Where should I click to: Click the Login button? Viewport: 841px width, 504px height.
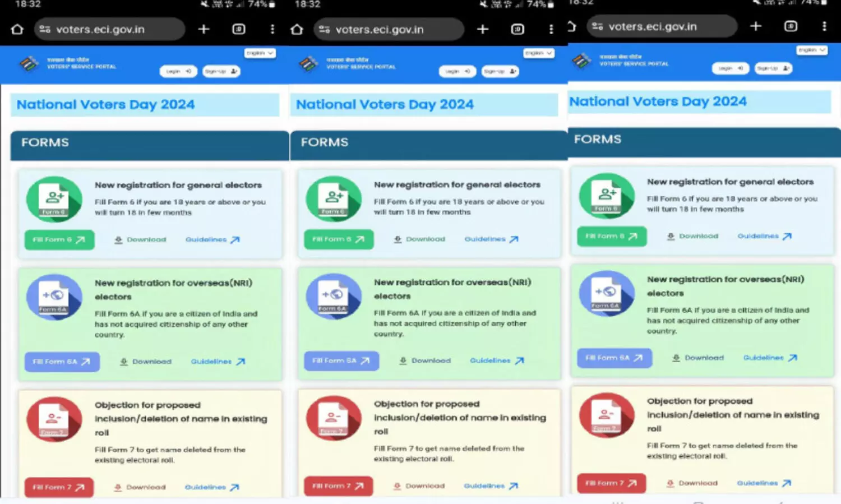pos(178,71)
